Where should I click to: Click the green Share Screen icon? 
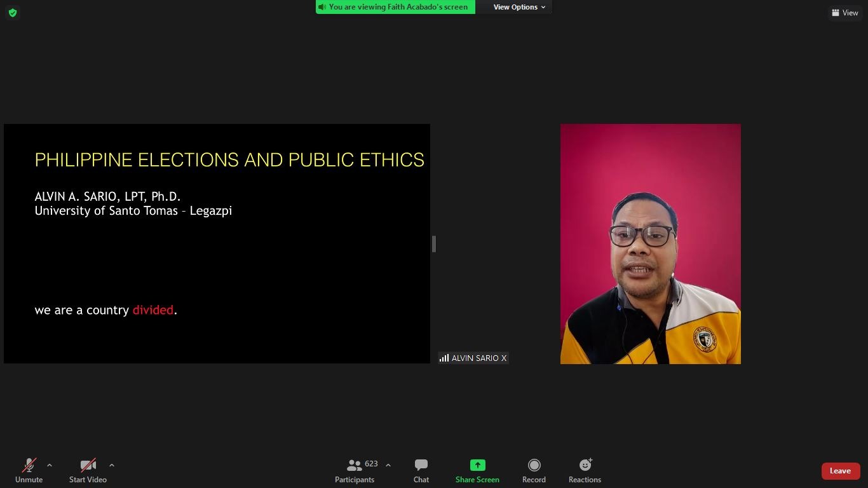pos(477,466)
